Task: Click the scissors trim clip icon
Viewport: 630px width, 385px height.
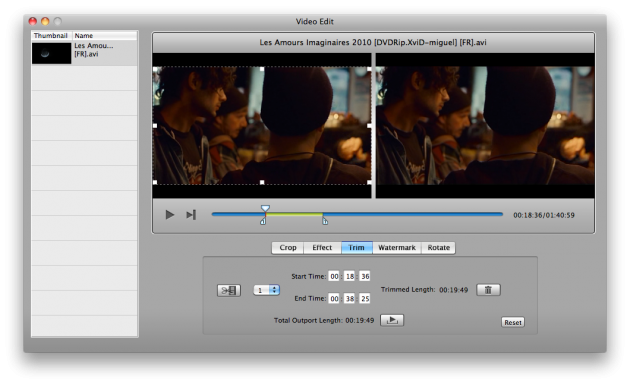Action: tap(229, 290)
